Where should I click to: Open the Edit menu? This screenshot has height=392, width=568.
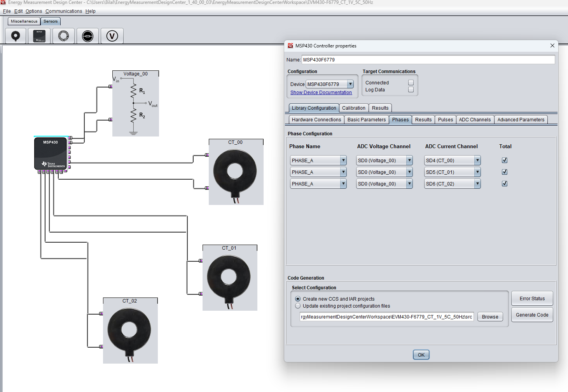(18, 11)
